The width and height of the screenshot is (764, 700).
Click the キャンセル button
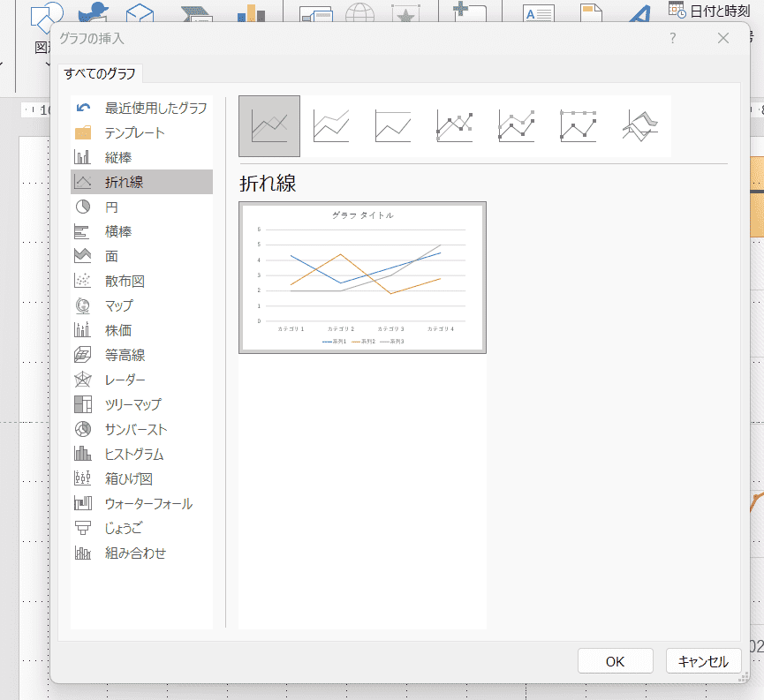(703, 661)
